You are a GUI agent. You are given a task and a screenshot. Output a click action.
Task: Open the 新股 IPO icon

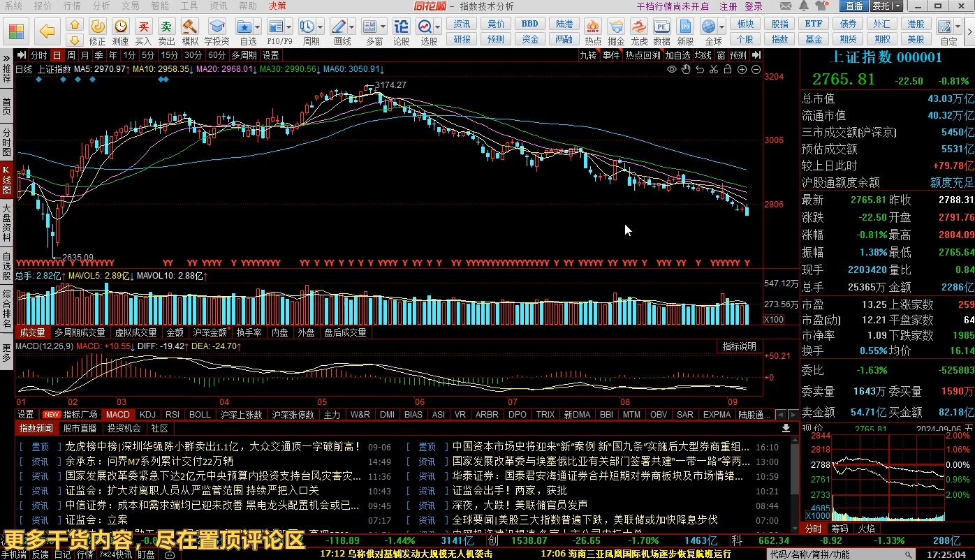tap(685, 27)
